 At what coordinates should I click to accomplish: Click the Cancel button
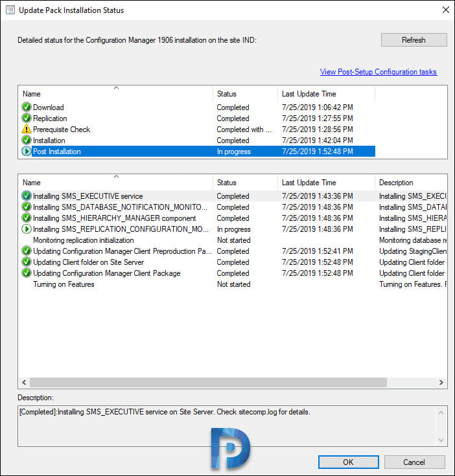[x=414, y=462]
